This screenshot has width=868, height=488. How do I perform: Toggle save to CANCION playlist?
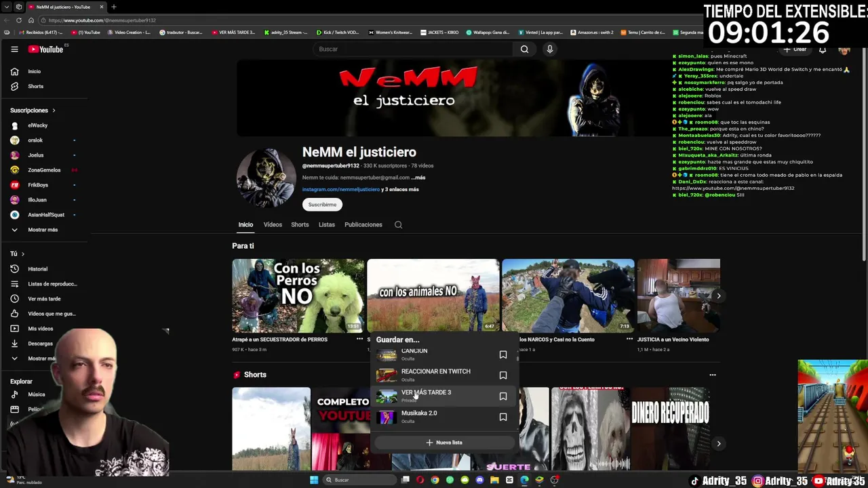point(503,354)
